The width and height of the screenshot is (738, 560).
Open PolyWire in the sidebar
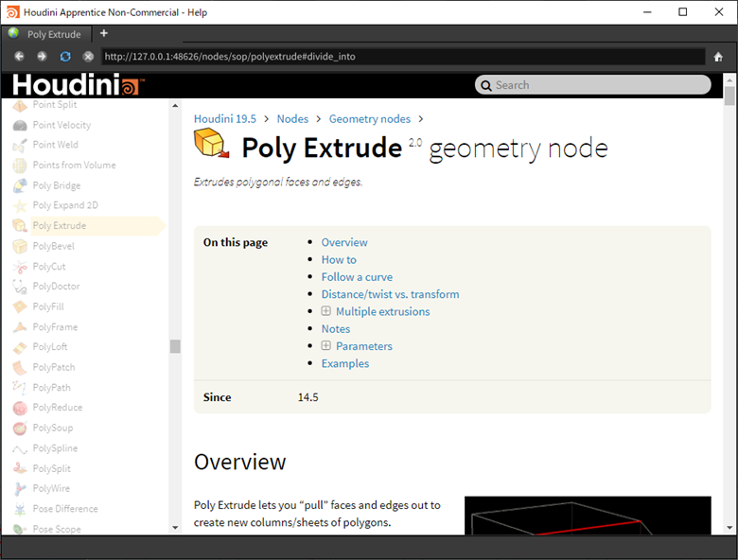click(51, 488)
